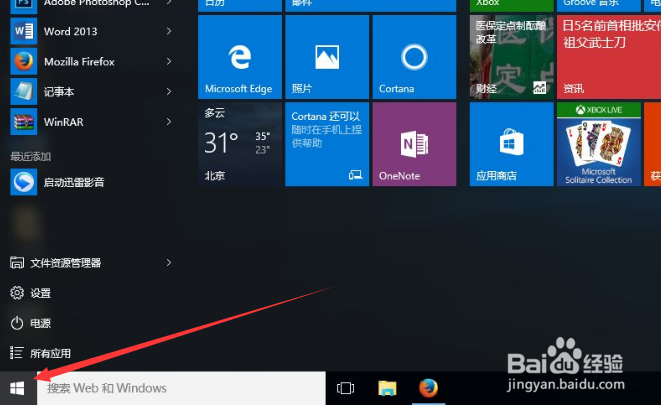Screen dimensions: 661x407
Task: Expand the Mozilla Firefox jump list arrow
Action: point(169,62)
